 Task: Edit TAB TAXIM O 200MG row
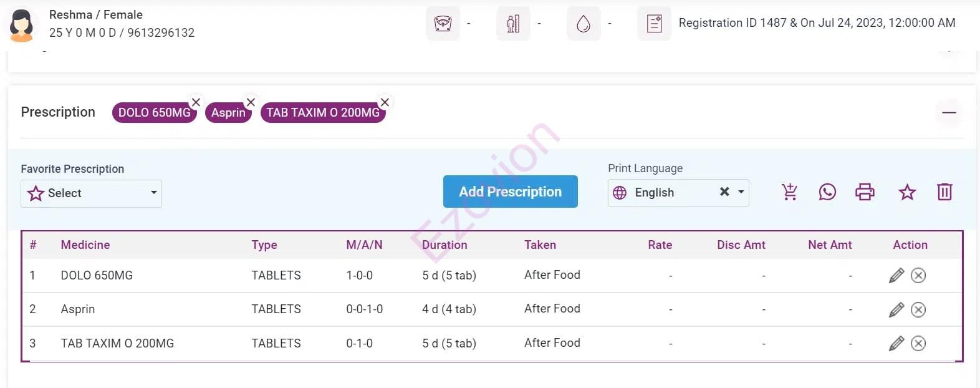[x=896, y=343]
